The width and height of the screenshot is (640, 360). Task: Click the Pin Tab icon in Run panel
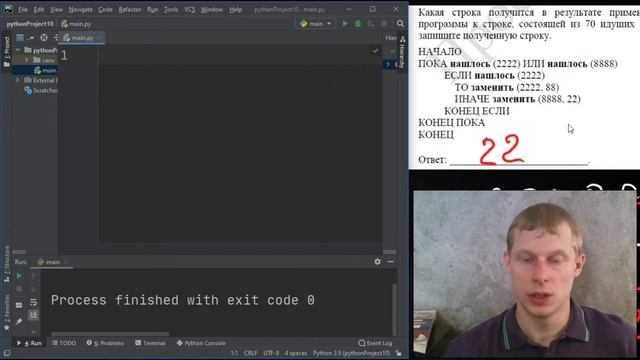(19, 322)
